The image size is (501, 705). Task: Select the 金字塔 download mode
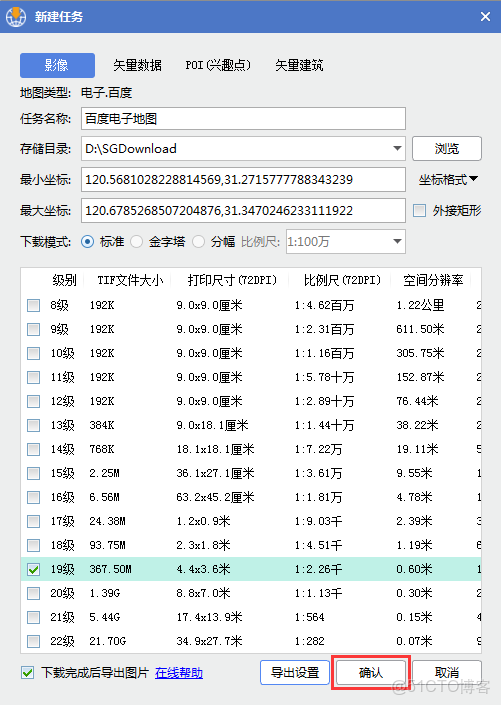[x=136, y=242]
